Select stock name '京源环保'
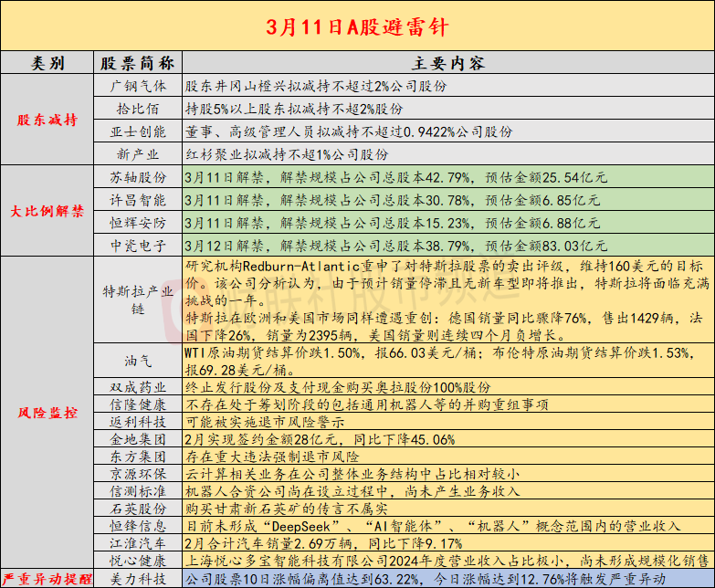The image size is (715, 588). [138, 474]
